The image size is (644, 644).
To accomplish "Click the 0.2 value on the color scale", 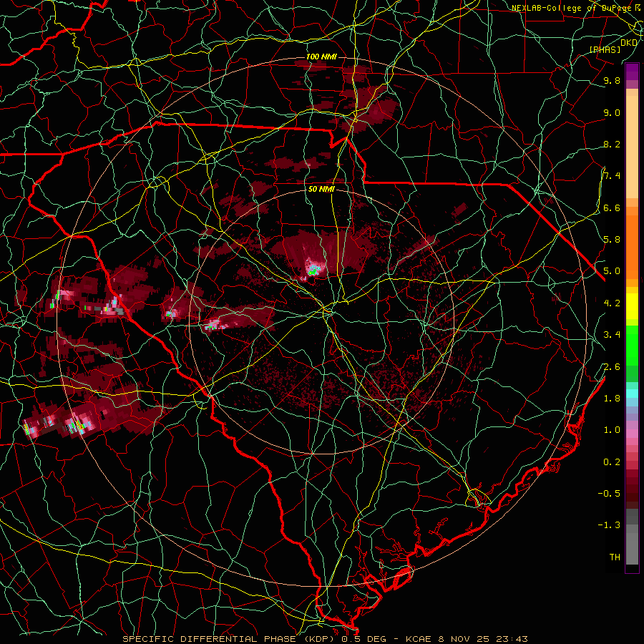I will 612,462.
